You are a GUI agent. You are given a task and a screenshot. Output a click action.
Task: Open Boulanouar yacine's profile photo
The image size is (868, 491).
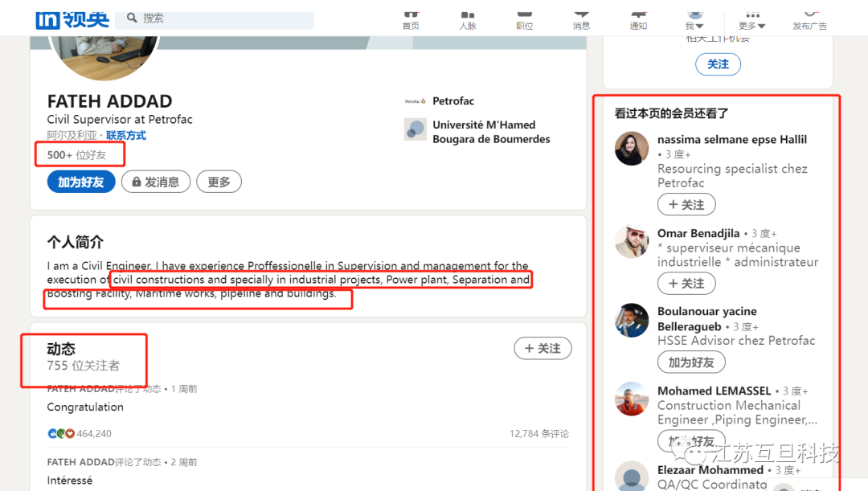[632, 320]
